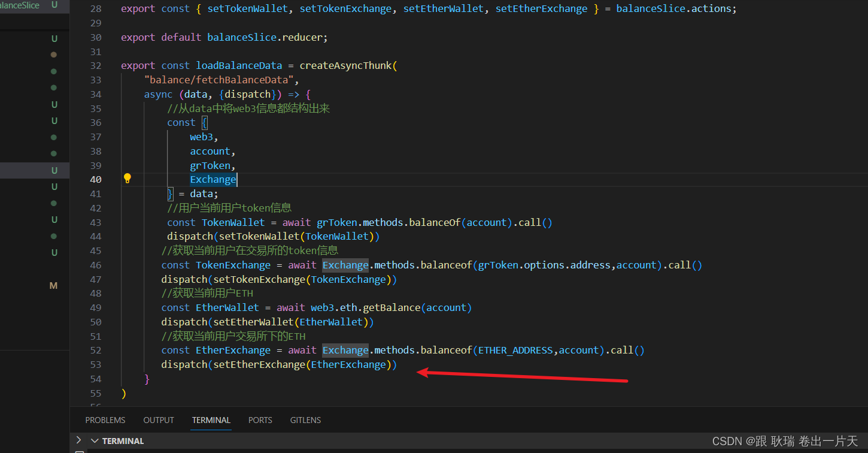Click the comment //获取当前用户ETH
The image size is (868, 453).
(207, 294)
